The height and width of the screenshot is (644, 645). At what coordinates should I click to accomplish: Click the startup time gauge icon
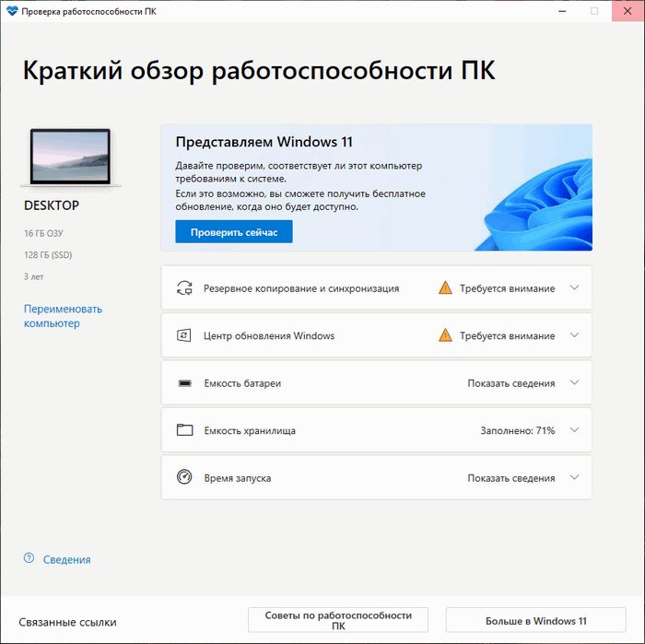tap(184, 477)
